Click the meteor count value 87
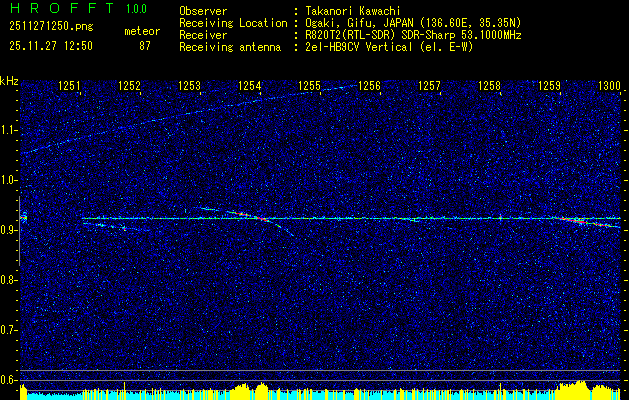The height and width of the screenshot is (400, 629). (145, 46)
